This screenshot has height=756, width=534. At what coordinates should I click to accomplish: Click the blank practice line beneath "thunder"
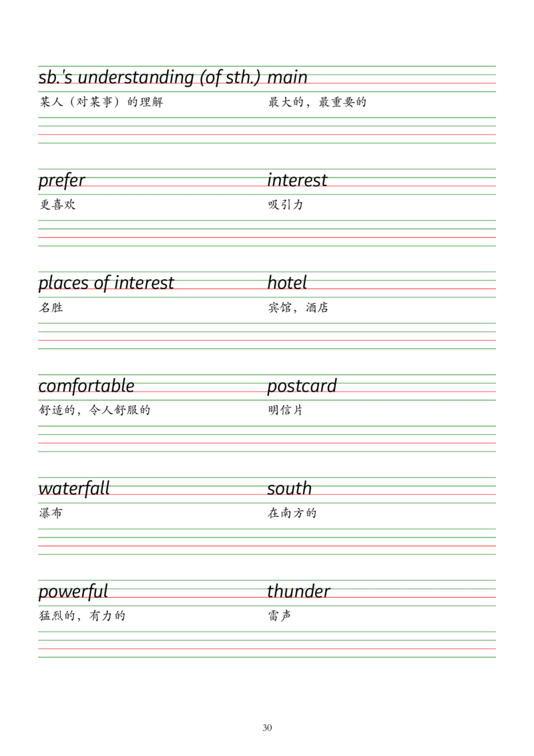380,645
